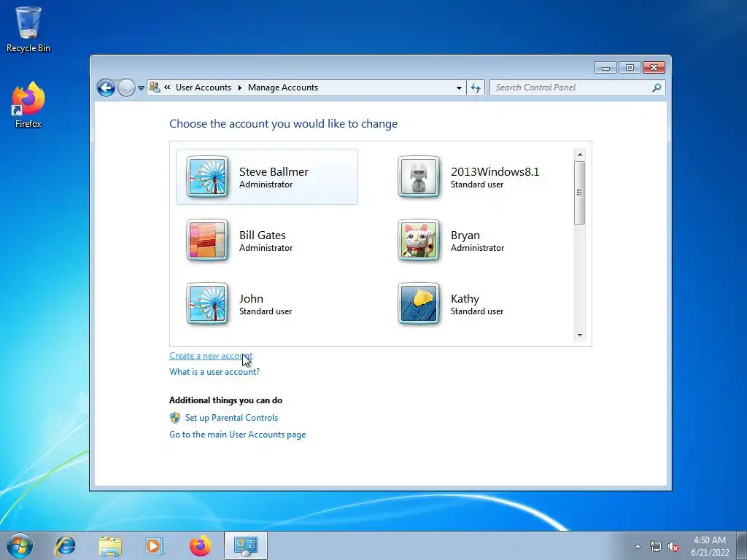Click the Control Panel taskbar button

[x=246, y=545]
